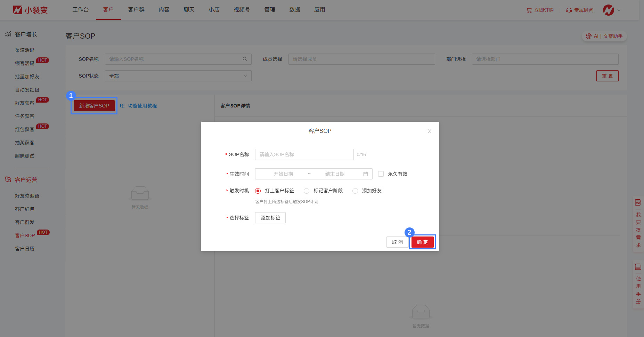This screenshot has height=337, width=644.
Task: Click the SOP名称 input in dialog
Action: 304,154
